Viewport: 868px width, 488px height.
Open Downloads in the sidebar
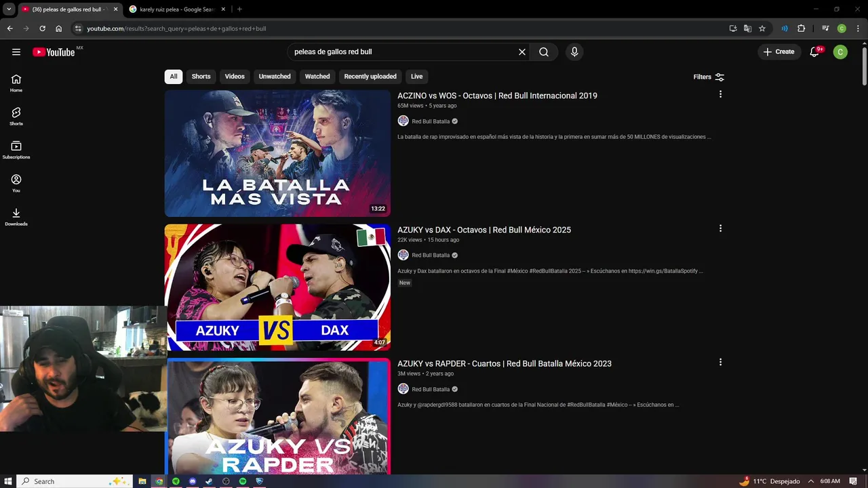16,217
